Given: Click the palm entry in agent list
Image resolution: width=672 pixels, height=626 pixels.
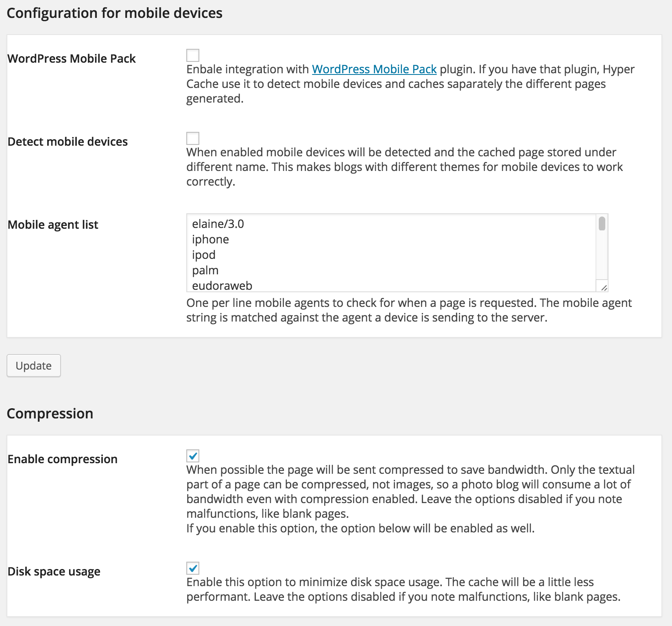Looking at the screenshot, I should tap(205, 270).
